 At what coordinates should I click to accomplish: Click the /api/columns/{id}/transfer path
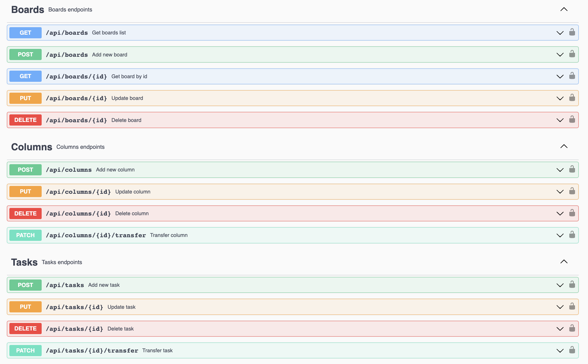(x=96, y=235)
